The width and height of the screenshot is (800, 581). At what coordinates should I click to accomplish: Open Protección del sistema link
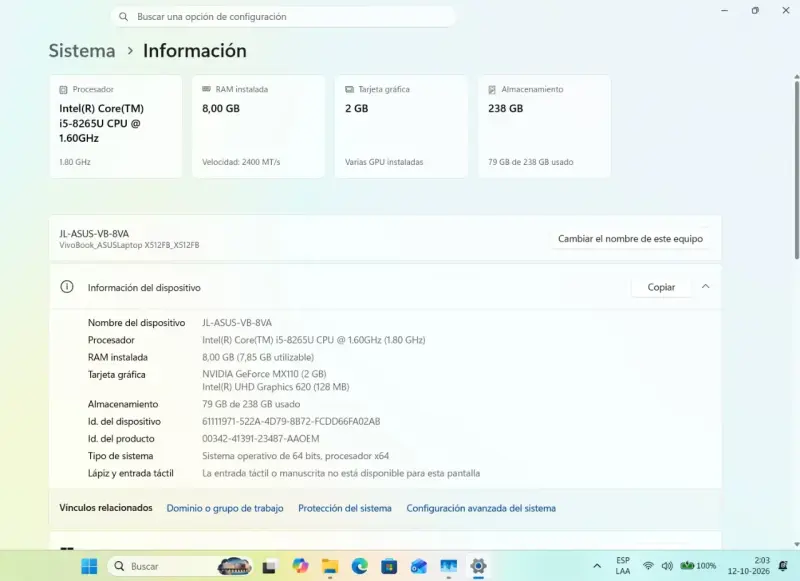point(345,508)
